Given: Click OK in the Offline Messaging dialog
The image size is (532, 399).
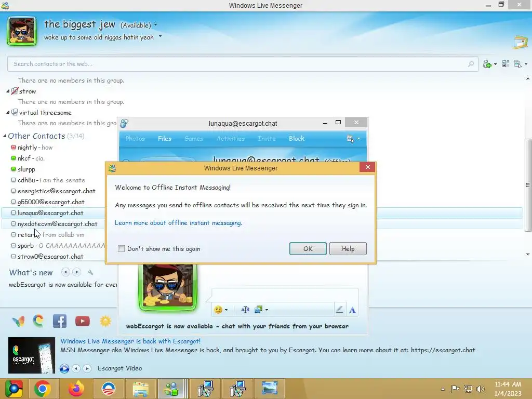Looking at the screenshot, I should pyautogui.click(x=308, y=249).
